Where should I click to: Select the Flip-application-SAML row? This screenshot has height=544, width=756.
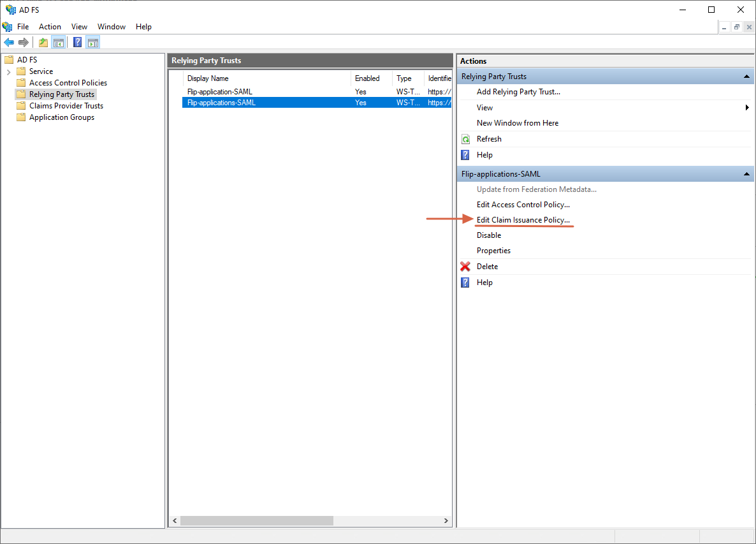coord(317,92)
